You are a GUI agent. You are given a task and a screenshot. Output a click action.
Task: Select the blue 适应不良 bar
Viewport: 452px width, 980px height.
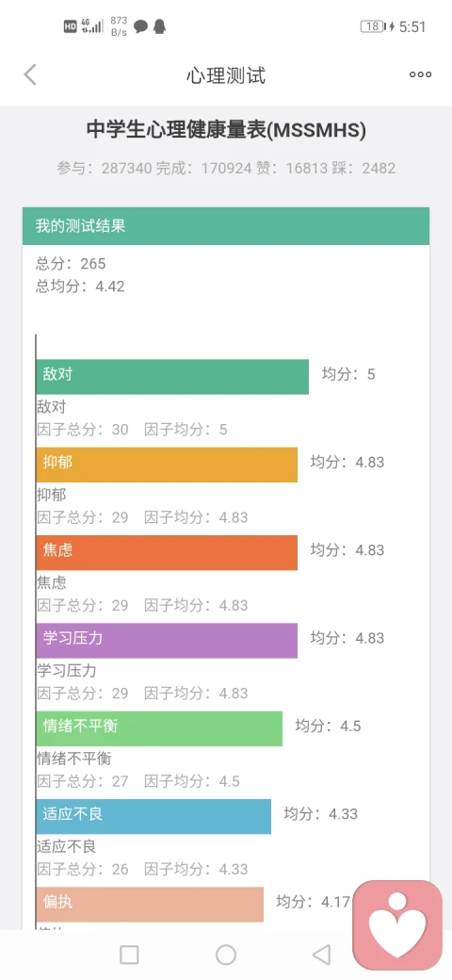point(153,816)
